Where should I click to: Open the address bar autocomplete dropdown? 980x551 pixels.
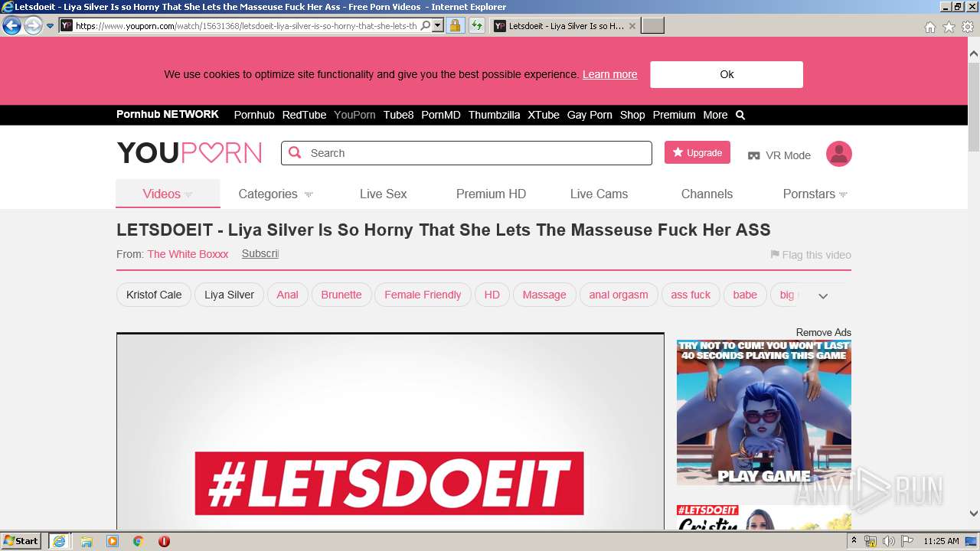pos(438,26)
